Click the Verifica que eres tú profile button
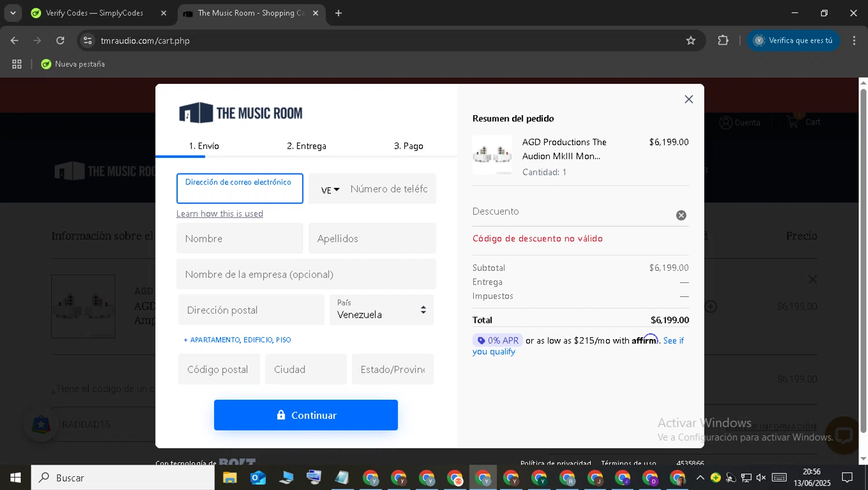Screen dimensions: 868x490 [x=793, y=40]
